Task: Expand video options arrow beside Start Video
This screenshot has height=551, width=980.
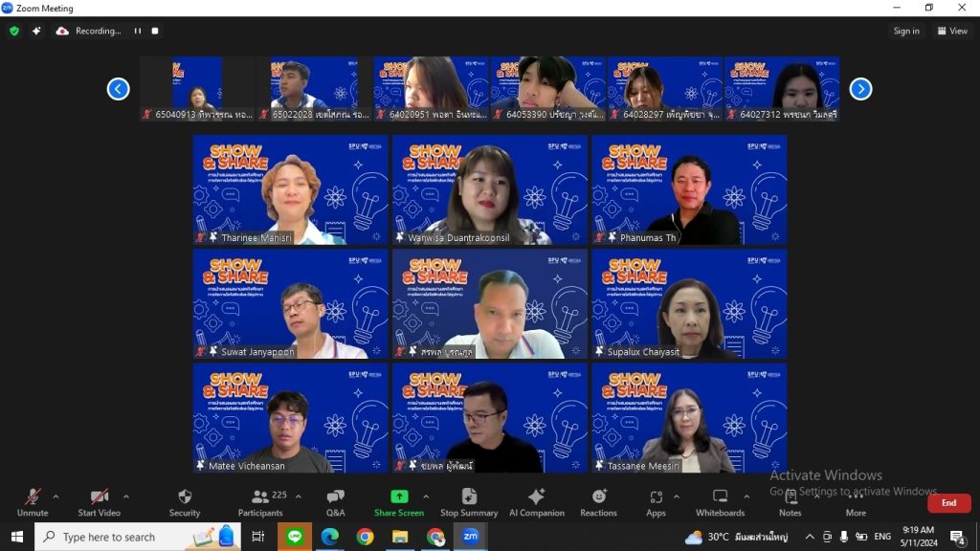Action: (x=126, y=496)
